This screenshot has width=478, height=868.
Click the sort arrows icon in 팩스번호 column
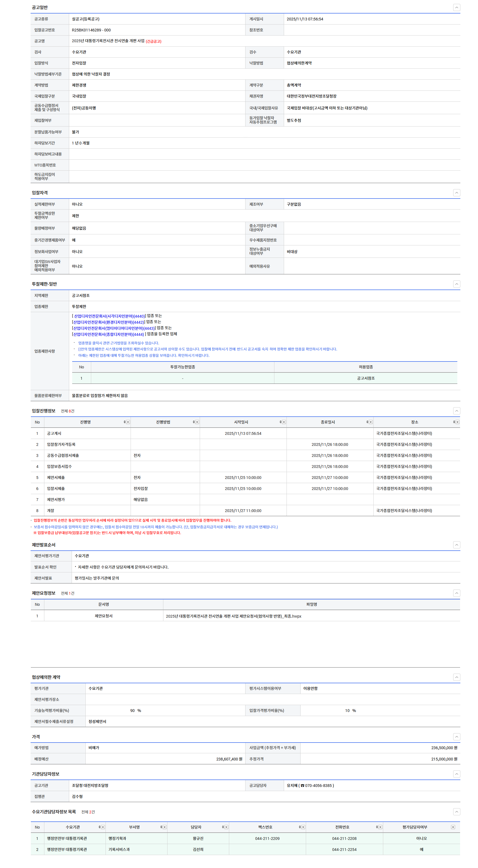point(299,827)
